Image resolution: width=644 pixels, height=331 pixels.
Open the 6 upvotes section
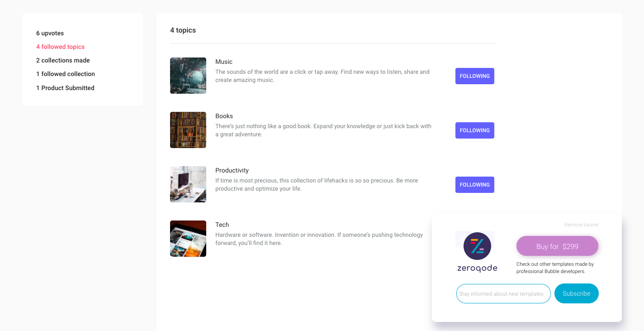coord(50,33)
